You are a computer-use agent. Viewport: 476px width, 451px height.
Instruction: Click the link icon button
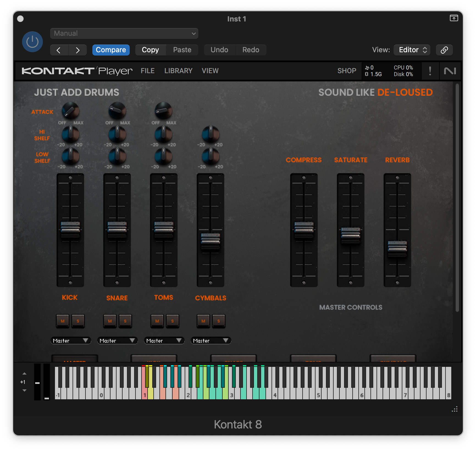(x=444, y=50)
